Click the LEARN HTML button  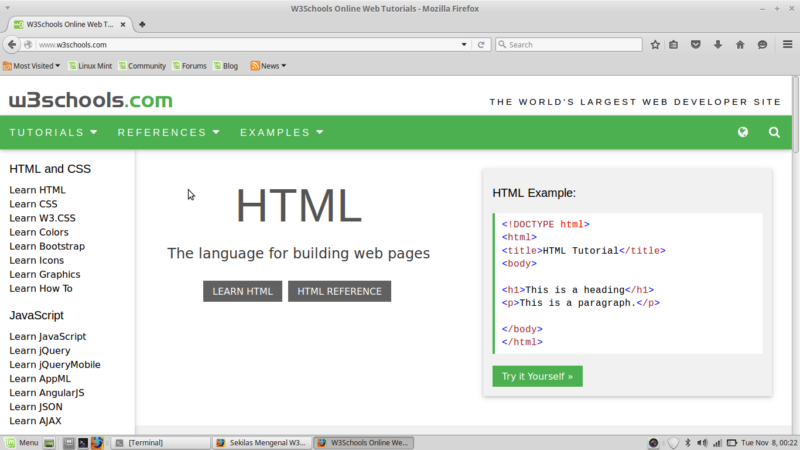[242, 291]
